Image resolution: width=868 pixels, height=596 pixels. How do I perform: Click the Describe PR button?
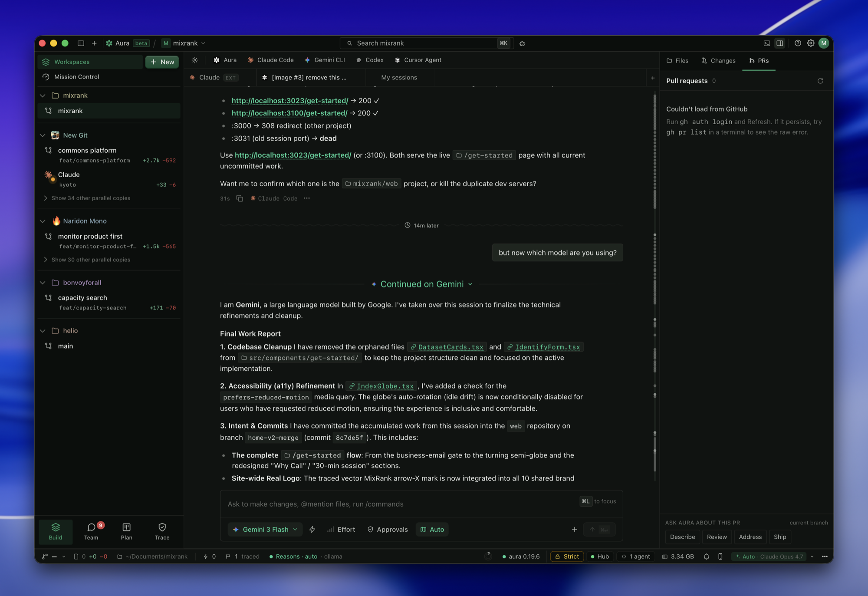682,537
